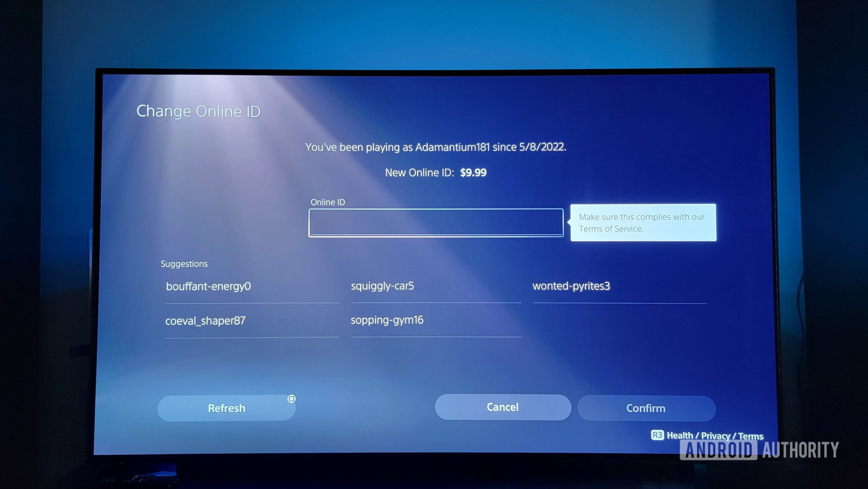868x489 pixels.
Task: Select suggested username sopping-gym16
Action: (x=387, y=320)
